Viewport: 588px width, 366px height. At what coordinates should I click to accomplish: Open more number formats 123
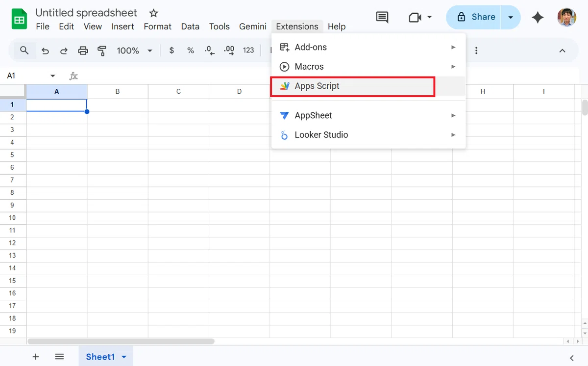tap(248, 51)
